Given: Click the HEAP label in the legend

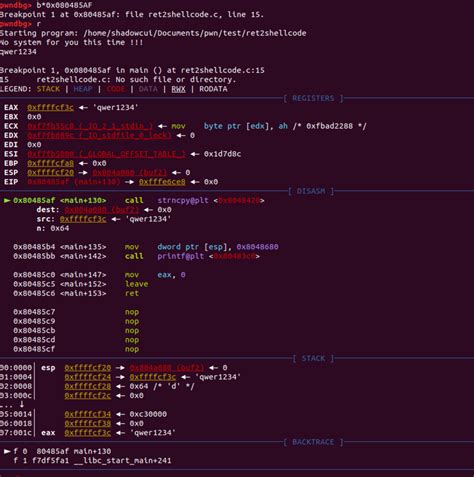Looking at the screenshot, I should pos(83,89).
